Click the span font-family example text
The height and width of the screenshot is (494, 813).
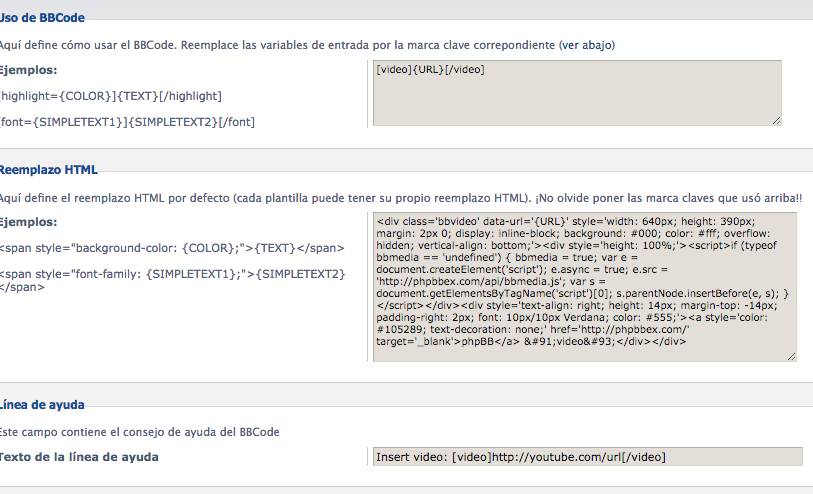click(172, 280)
